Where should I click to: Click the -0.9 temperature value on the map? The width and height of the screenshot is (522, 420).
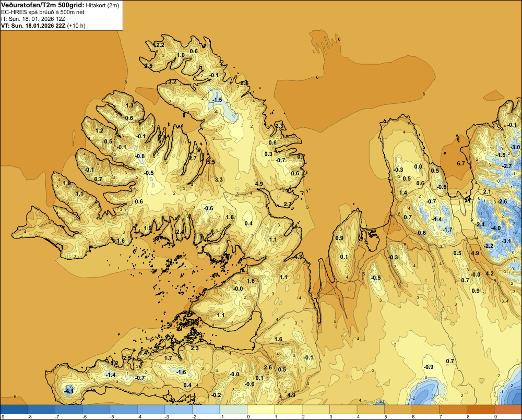pos(429,367)
